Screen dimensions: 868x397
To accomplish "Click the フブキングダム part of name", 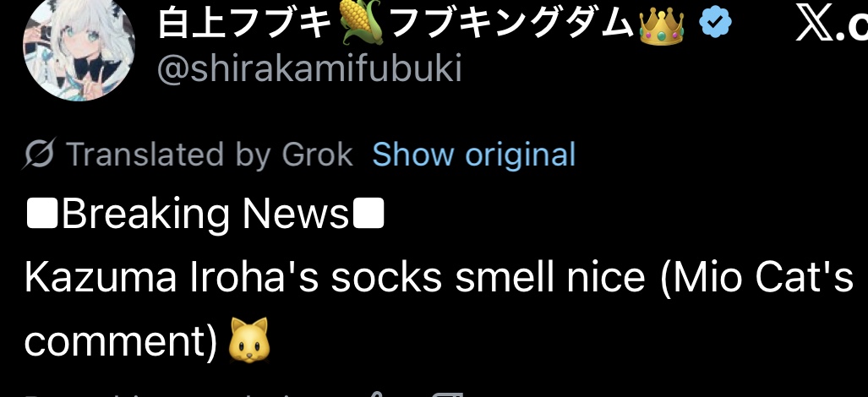I will tap(511, 23).
